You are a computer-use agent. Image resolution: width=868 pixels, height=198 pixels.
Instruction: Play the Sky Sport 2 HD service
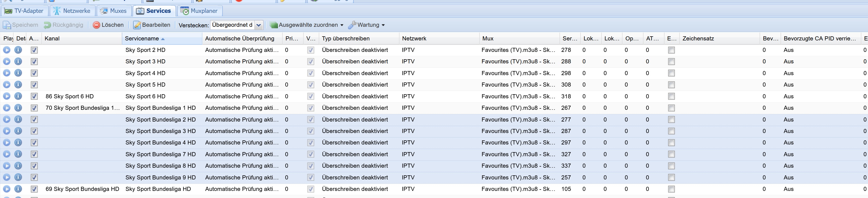point(7,50)
